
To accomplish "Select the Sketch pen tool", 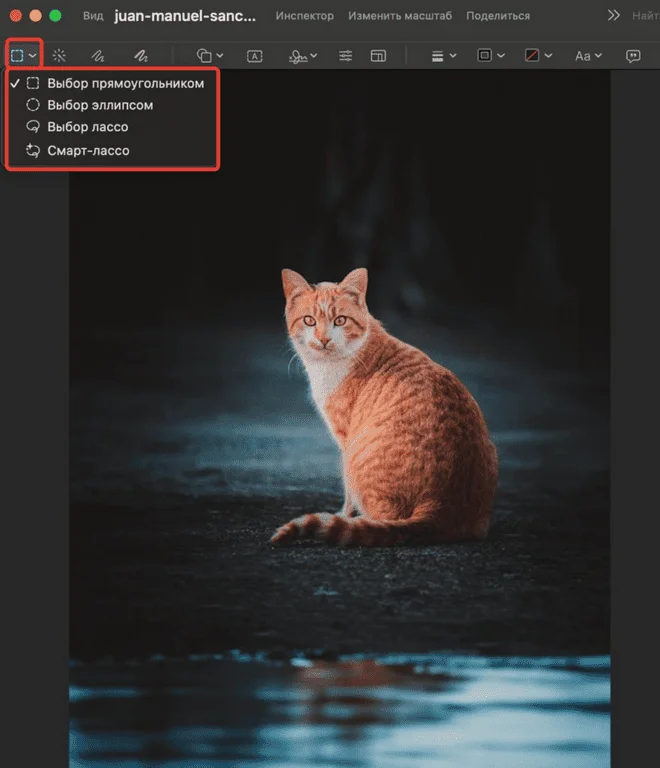I will pos(97,56).
